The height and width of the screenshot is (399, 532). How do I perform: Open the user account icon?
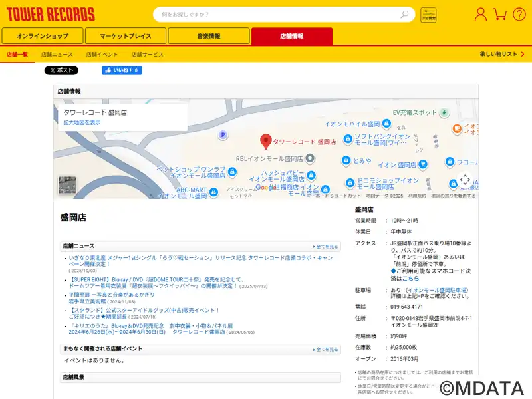point(480,15)
